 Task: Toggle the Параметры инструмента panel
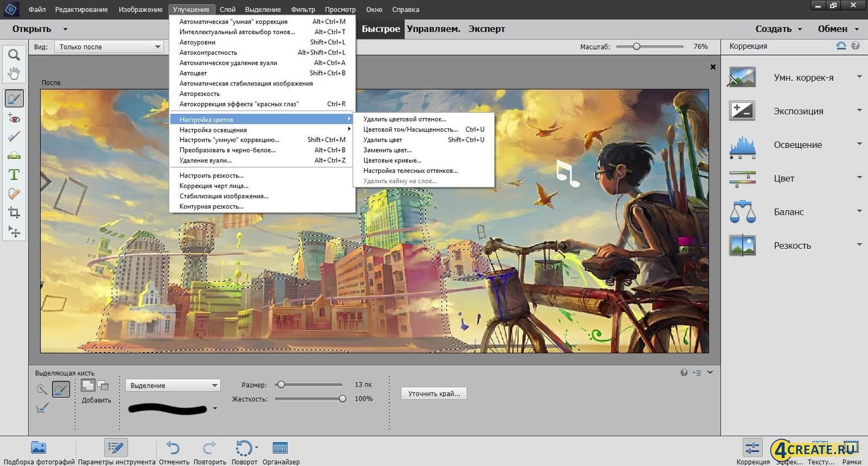(116, 452)
